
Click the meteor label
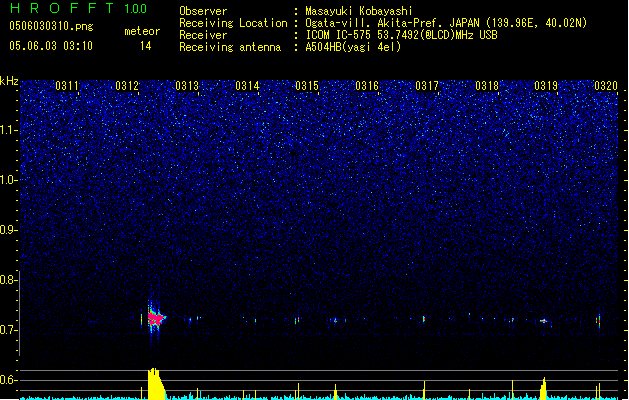(142, 31)
